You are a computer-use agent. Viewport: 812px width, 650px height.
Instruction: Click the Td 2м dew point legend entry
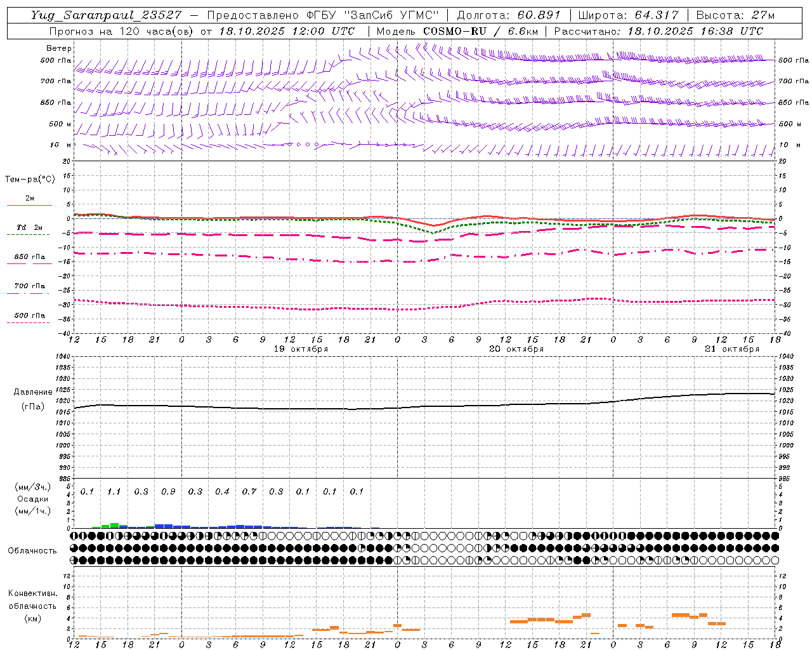coord(29,227)
